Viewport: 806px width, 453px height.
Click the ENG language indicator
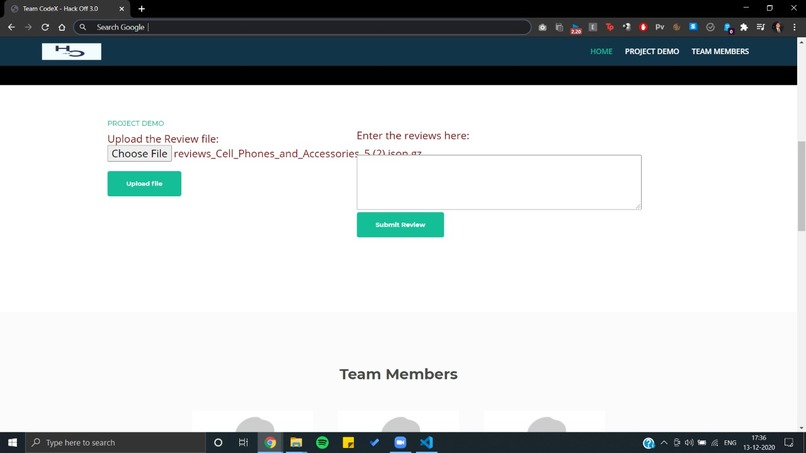(730, 443)
